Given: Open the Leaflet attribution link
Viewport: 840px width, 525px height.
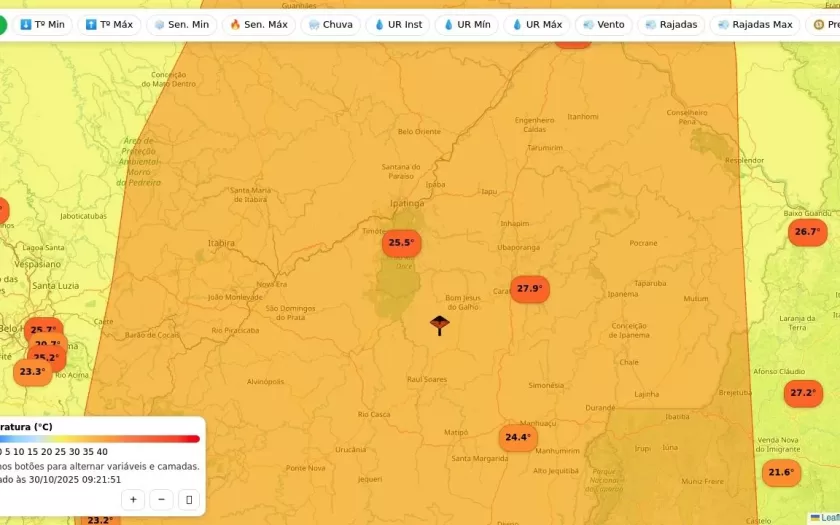Looking at the screenshot, I should pos(828,518).
